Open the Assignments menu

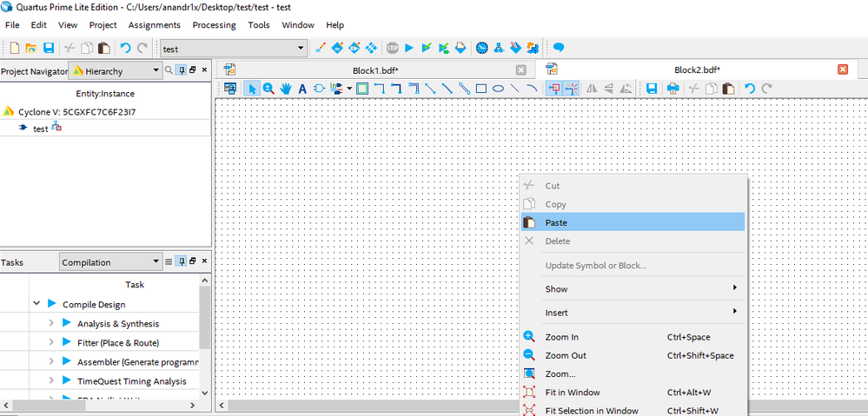(x=154, y=25)
